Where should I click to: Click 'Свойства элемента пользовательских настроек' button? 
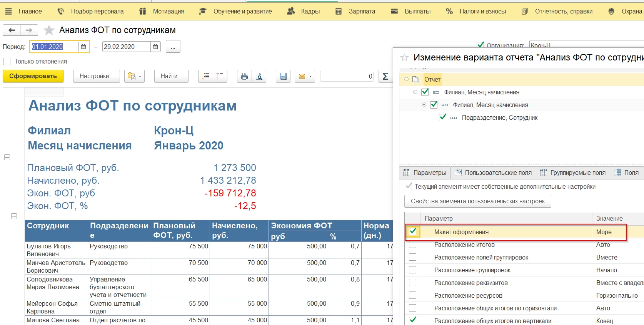pyautogui.click(x=477, y=201)
